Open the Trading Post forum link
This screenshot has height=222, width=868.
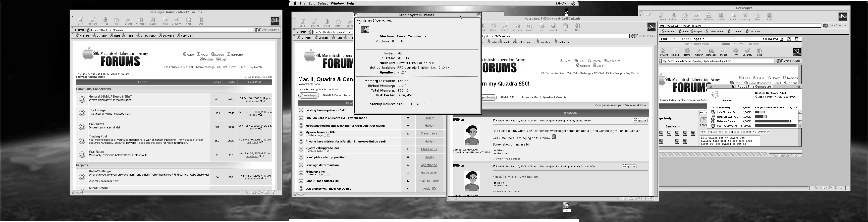tap(98, 136)
